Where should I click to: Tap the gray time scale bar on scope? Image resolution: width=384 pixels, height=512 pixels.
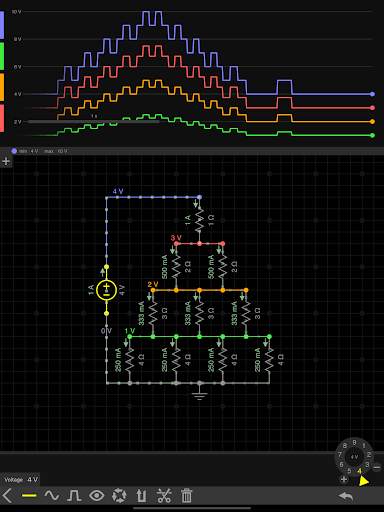(x=94, y=122)
